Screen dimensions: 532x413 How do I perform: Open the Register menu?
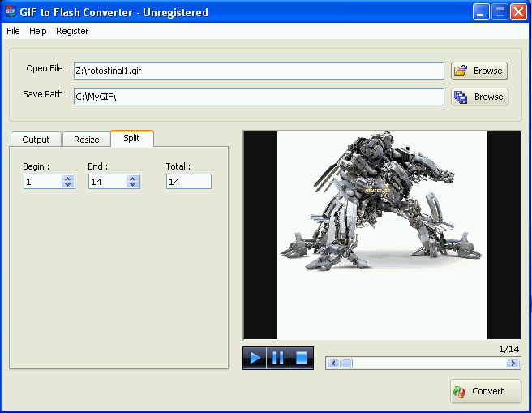[72, 31]
